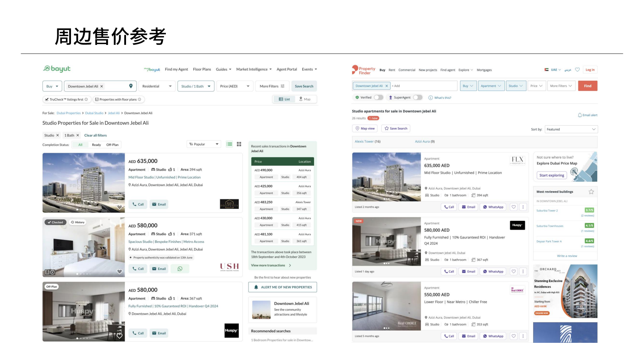Open Market Intelligence menu
The height and width of the screenshot is (362, 644).
(x=254, y=70)
